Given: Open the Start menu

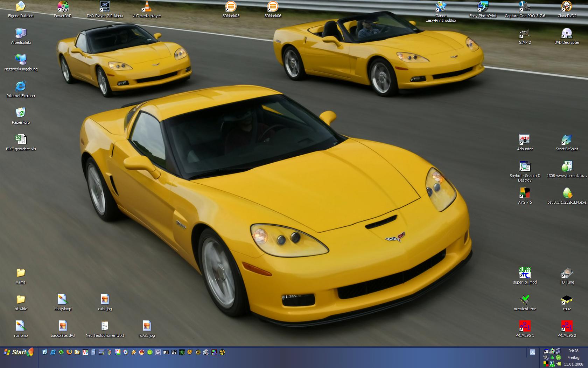Looking at the screenshot, I should coord(19,352).
